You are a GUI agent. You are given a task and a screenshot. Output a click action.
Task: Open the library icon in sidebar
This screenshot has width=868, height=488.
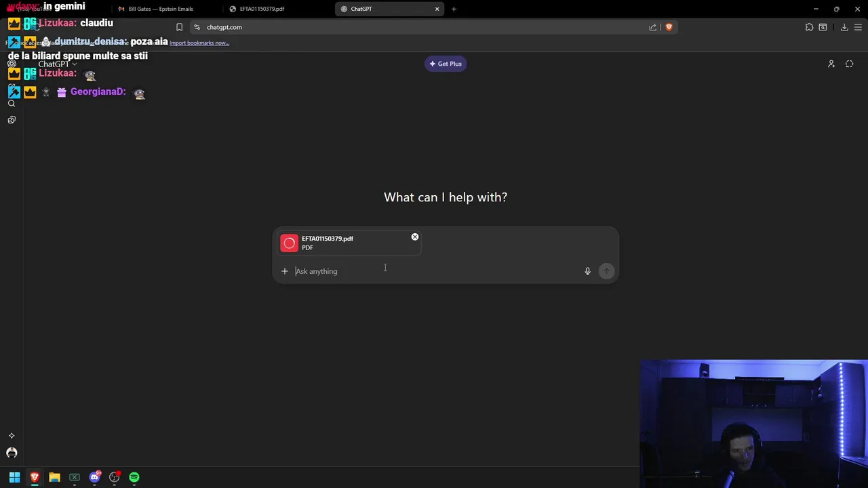click(12, 120)
